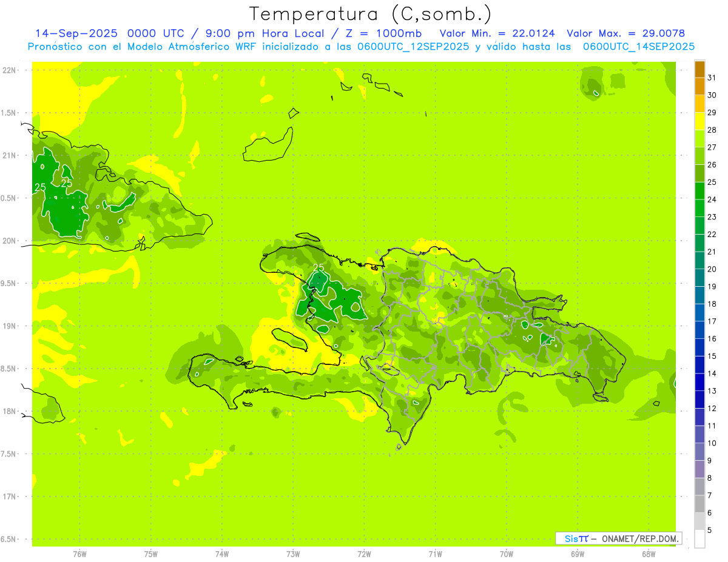Select the Valor Min. = 22.0124 text
Image resolution: width=728 pixels, height=562 pixels.
[497, 33]
